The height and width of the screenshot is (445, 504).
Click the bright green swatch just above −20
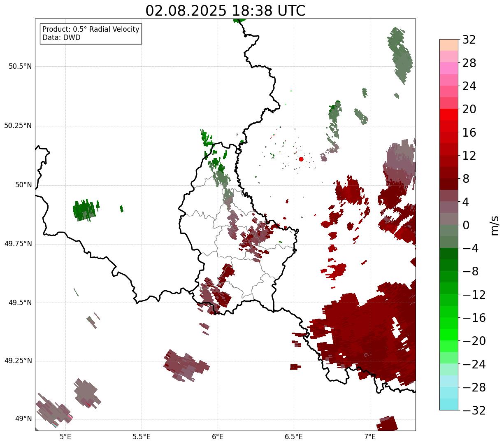coord(449,335)
